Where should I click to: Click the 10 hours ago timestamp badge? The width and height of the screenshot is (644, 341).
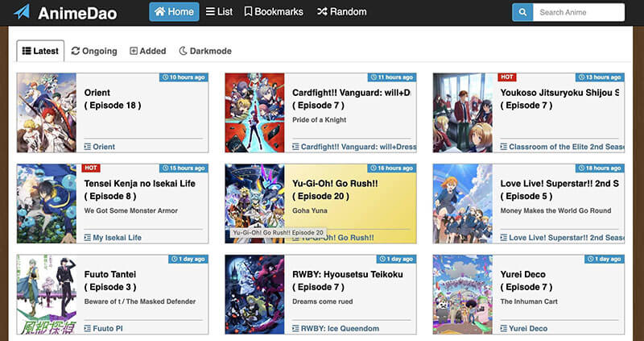(184, 77)
